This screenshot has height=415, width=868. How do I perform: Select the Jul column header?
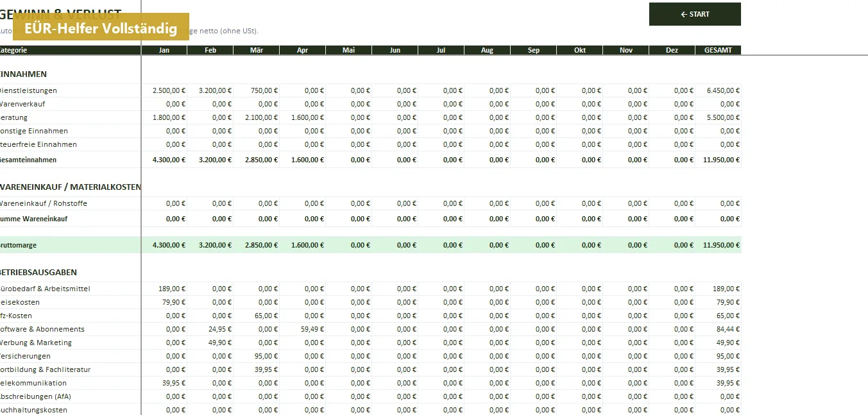click(x=441, y=50)
